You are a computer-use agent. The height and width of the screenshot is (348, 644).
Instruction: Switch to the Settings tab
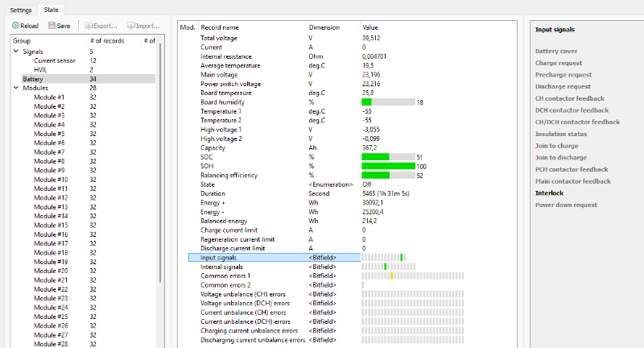[x=21, y=10]
